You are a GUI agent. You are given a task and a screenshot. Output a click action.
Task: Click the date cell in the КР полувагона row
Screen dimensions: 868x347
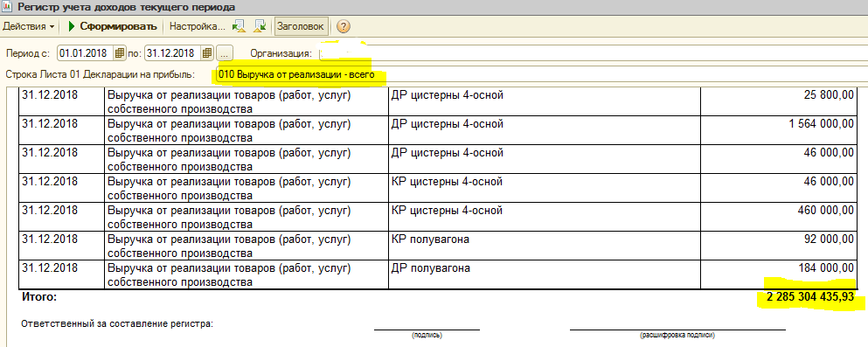tap(61, 245)
